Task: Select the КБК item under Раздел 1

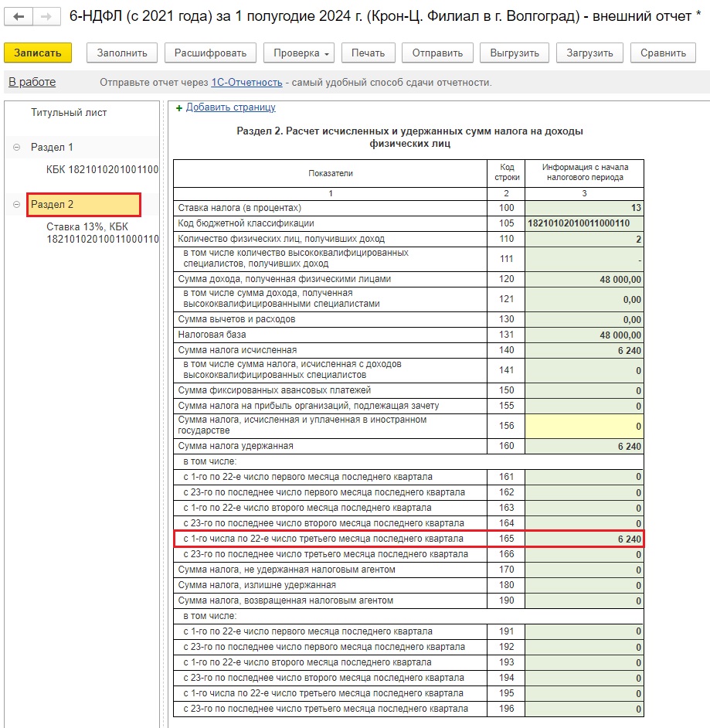Action: 102,169
